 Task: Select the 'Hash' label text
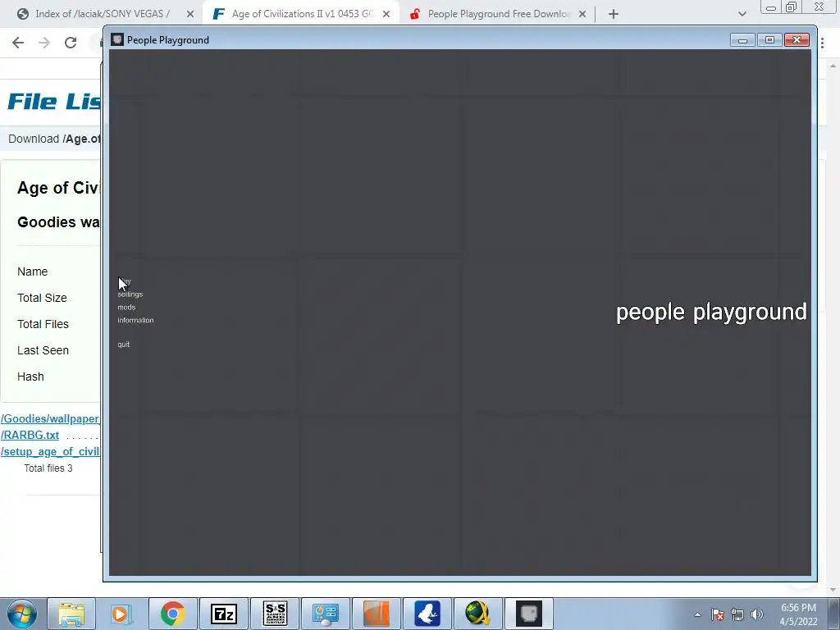coord(30,377)
